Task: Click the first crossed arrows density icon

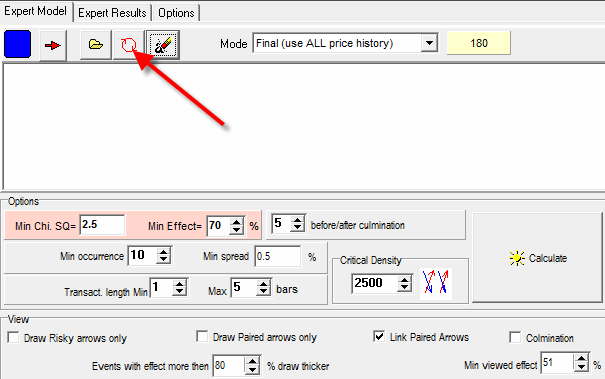Action: click(428, 282)
